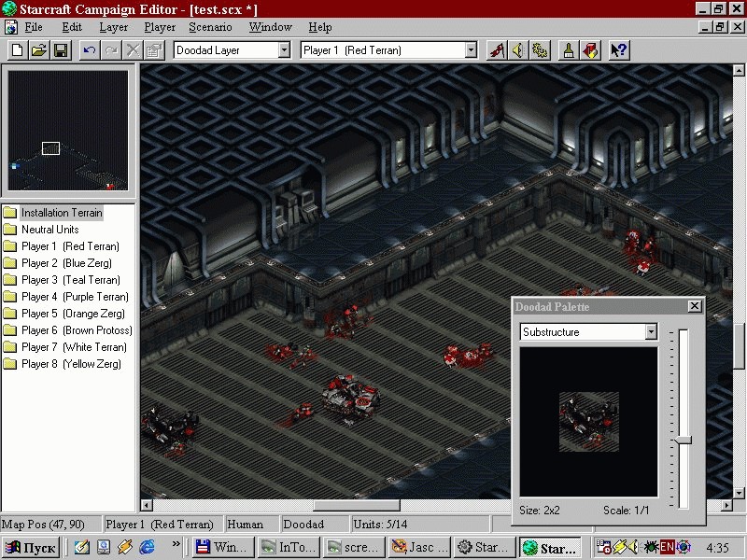Open the Player 1 (Red Terran) dropdown
Image resolution: width=747 pixels, height=560 pixels.
(x=471, y=50)
